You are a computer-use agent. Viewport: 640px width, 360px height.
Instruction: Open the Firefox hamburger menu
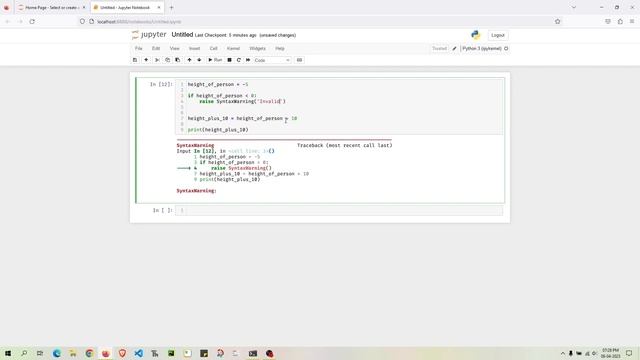(x=632, y=21)
